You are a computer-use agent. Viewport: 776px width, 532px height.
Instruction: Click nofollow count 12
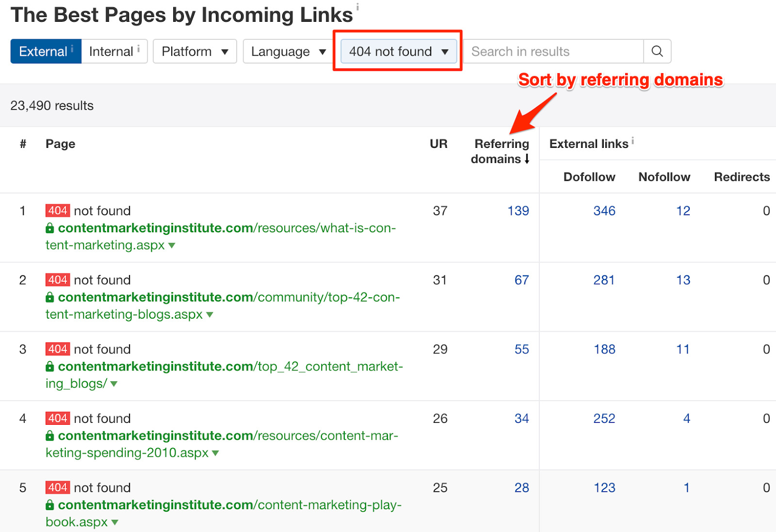point(683,211)
